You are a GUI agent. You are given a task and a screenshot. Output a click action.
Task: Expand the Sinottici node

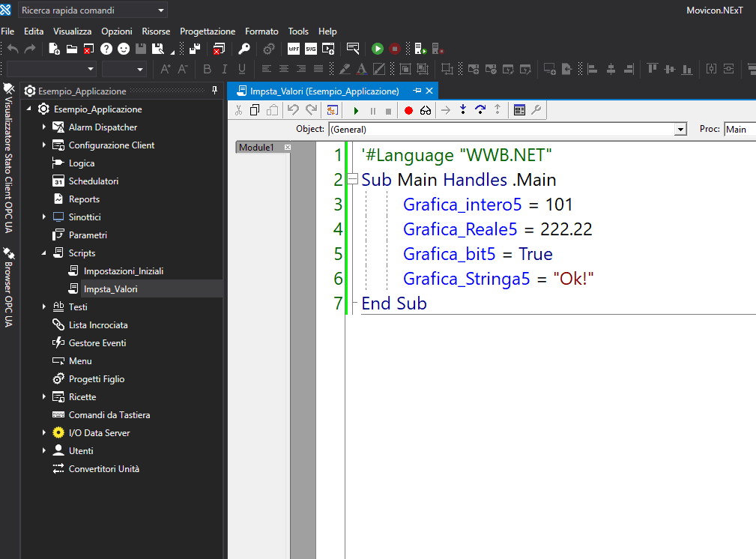click(x=44, y=217)
